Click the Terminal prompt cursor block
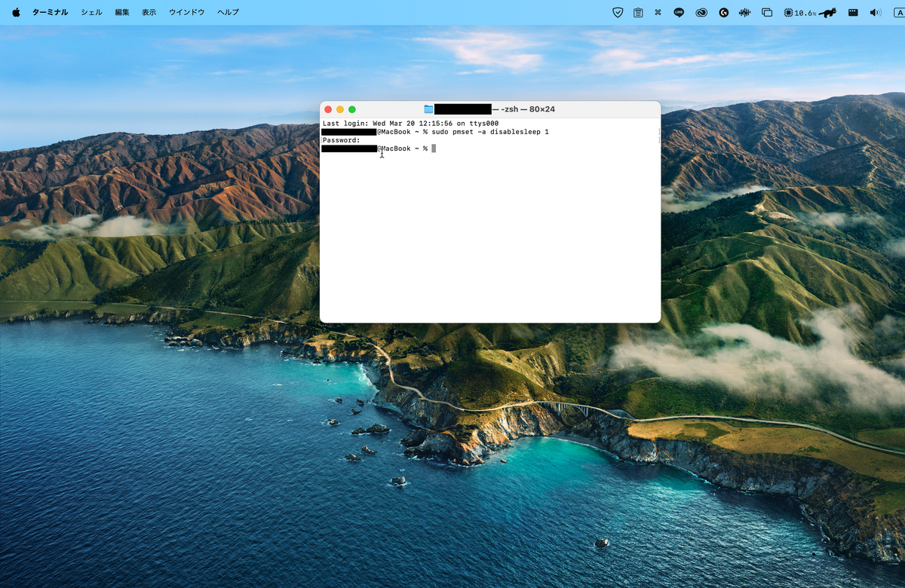The height and width of the screenshot is (588, 905). (x=434, y=149)
